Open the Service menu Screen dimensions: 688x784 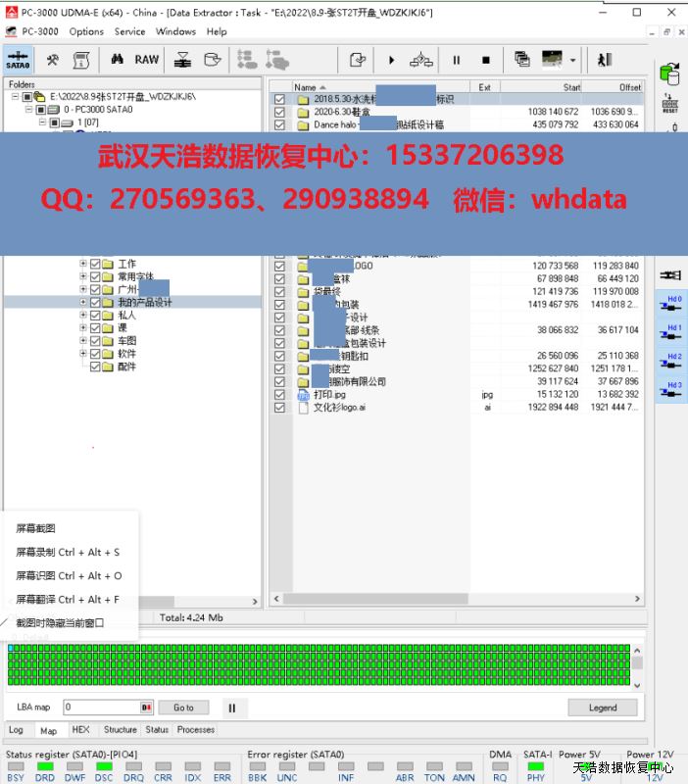(129, 31)
